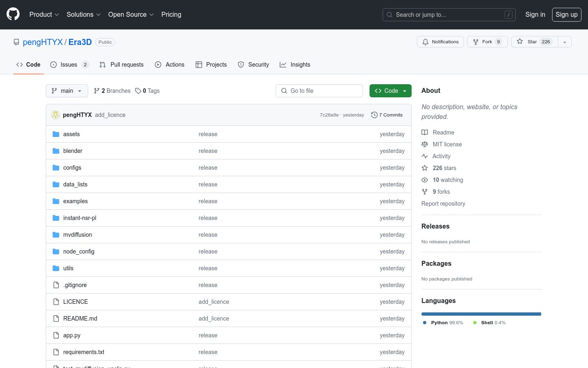Open the green Code dropdown button
588x368 pixels.
coord(390,91)
